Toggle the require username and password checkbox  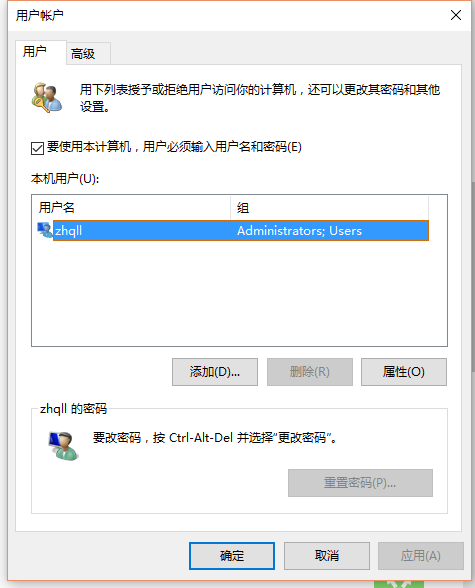(37, 148)
